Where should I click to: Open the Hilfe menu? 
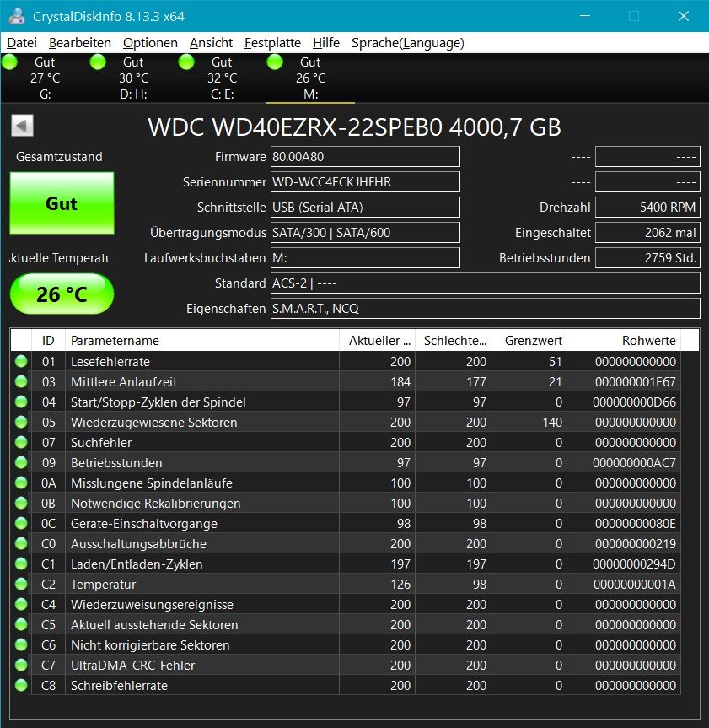coord(325,43)
